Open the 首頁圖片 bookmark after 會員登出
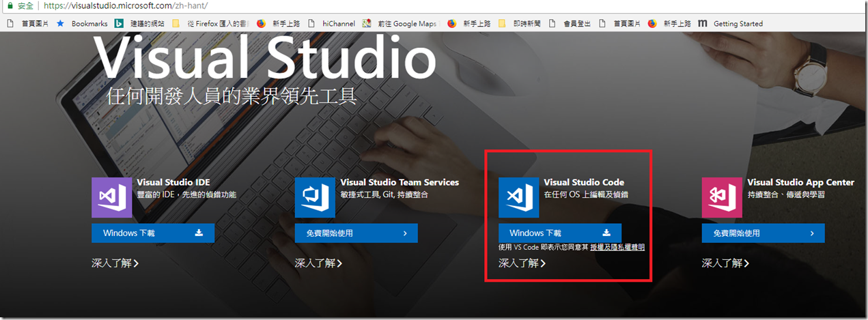Screen dimensions: 868x320 pyautogui.click(x=619, y=23)
